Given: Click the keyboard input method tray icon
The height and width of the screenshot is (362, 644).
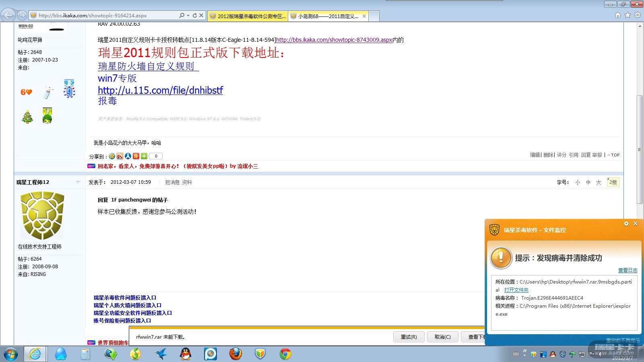Looking at the screenshot, I should [516, 354].
